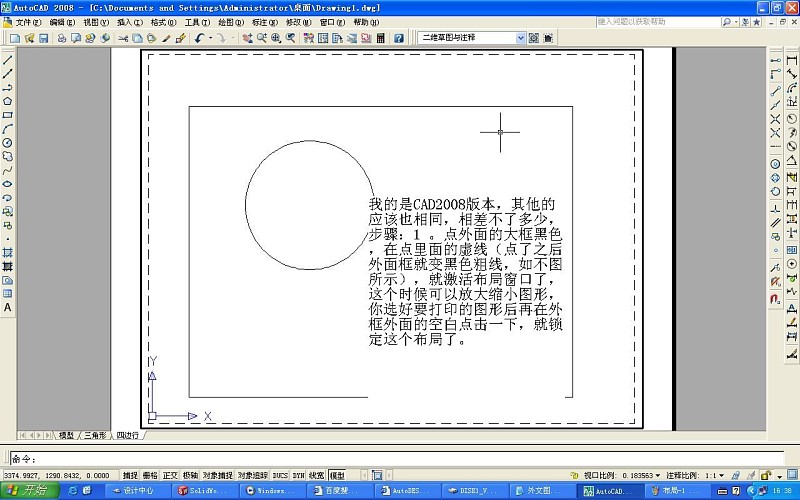
Task: Click the Properties palette icon
Action: (309, 38)
